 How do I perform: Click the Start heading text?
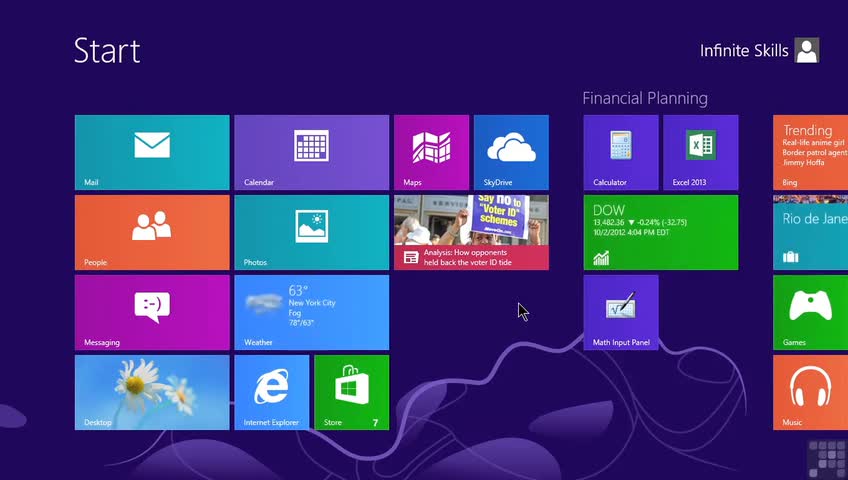point(107,51)
